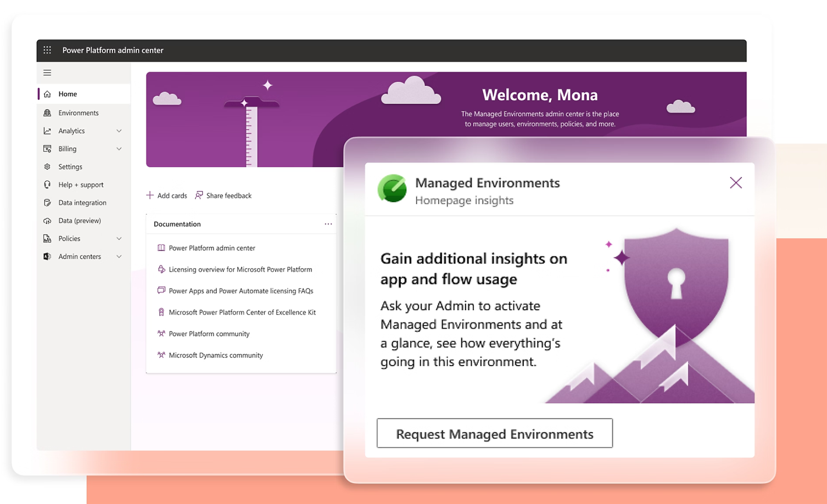
Task: Click the Homepage insights subtitle
Action: click(464, 200)
